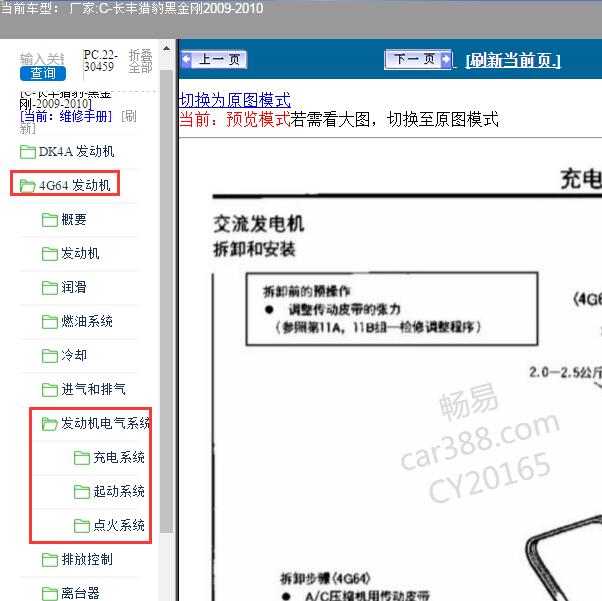
Task: Click open-folder icon beside 发动机电气系统
Action: 50,424
